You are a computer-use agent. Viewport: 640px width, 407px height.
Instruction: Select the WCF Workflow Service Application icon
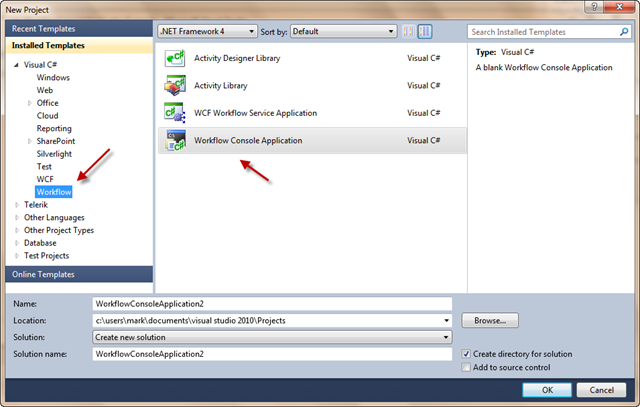175,113
